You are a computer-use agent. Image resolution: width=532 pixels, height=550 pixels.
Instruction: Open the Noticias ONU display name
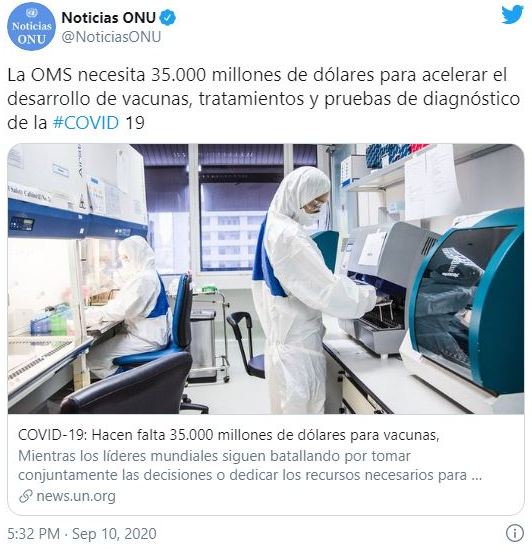pyautogui.click(x=108, y=18)
